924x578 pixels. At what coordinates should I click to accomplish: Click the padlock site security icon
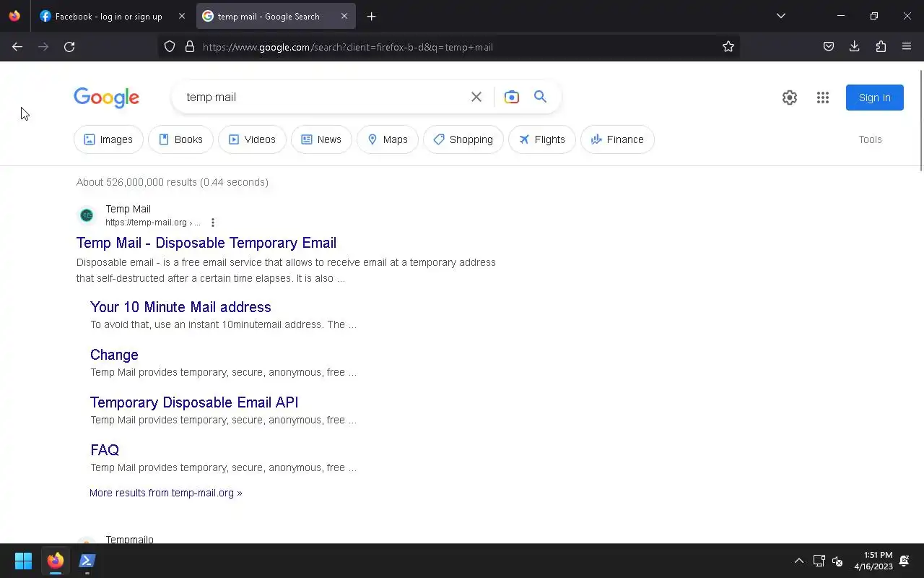[x=190, y=47]
